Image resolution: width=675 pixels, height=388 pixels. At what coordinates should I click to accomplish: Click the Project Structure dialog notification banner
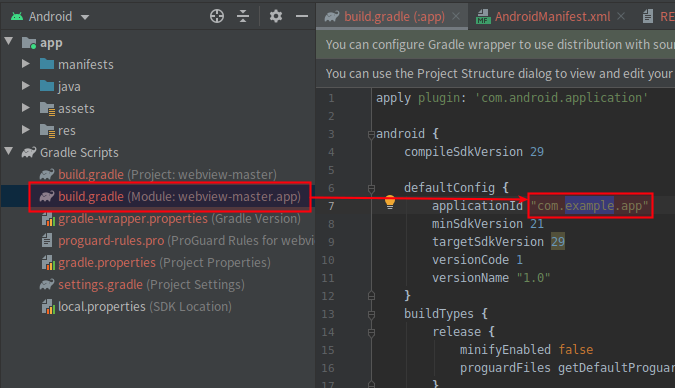tap(495, 74)
